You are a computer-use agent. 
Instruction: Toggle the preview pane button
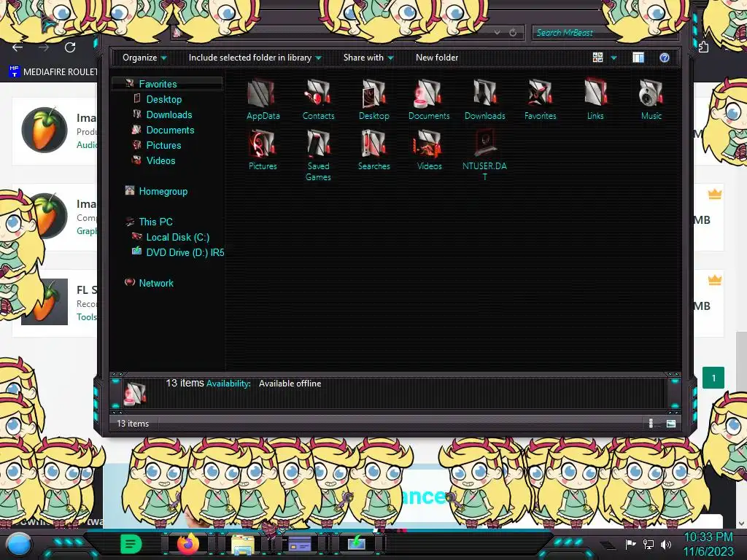click(638, 58)
